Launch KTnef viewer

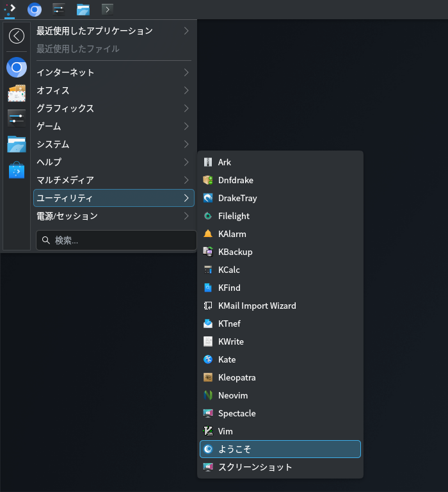(x=280, y=324)
